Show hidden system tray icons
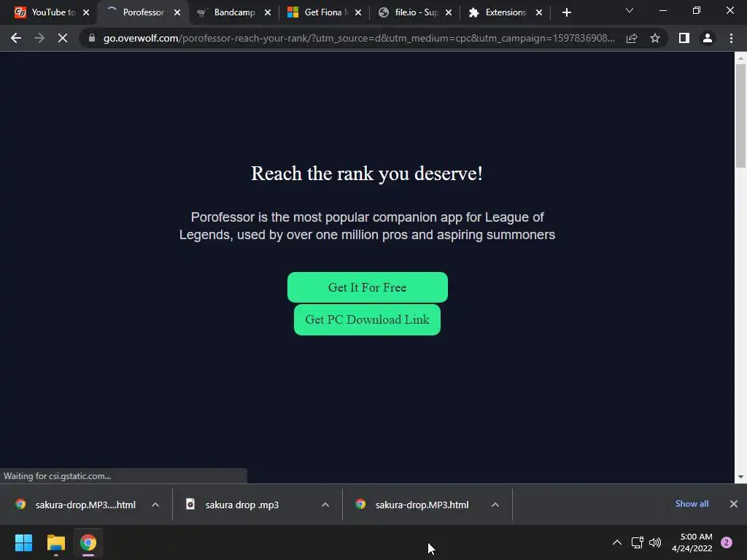Viewport: 747px width, 560px height. (617, 542)
